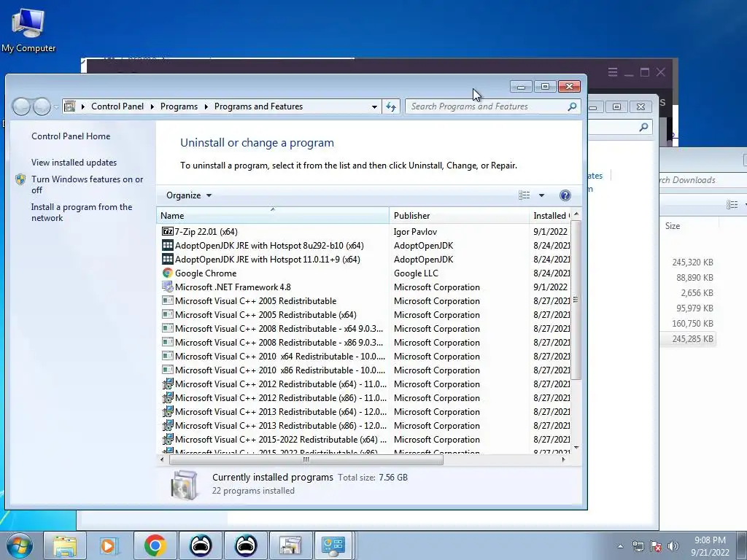Image resolution: width=747 pixels, height=560 pixels.
Task: Click the Back navigation button
Action: click(21, 106)
